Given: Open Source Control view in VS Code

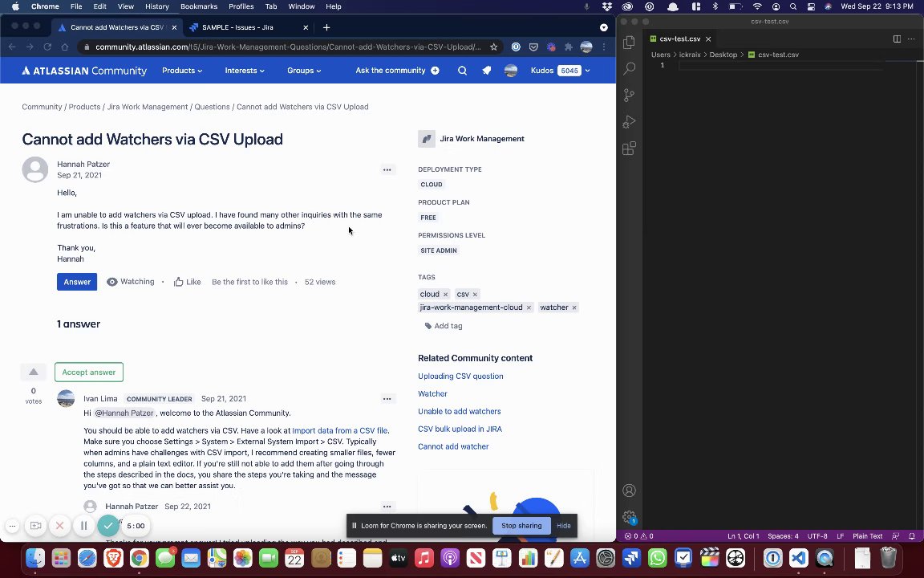Looking at the screenshot, I should click(x=629, y=95).
